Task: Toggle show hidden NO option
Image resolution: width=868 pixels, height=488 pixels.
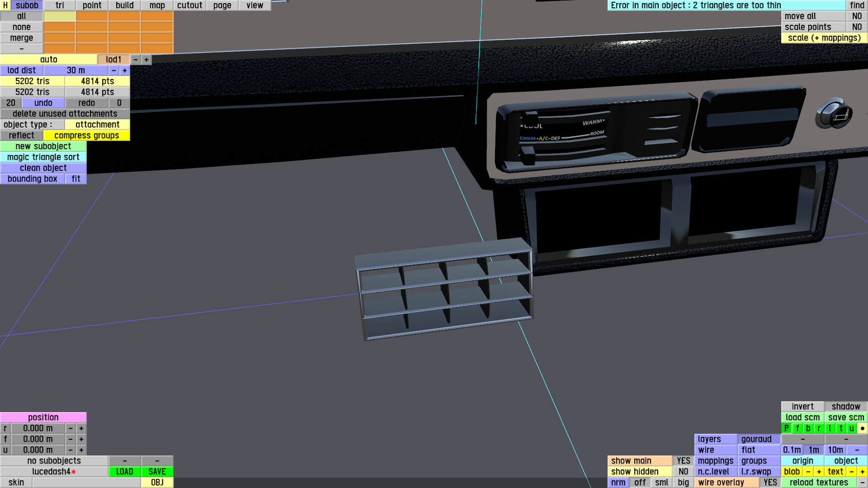Action: 683,472
